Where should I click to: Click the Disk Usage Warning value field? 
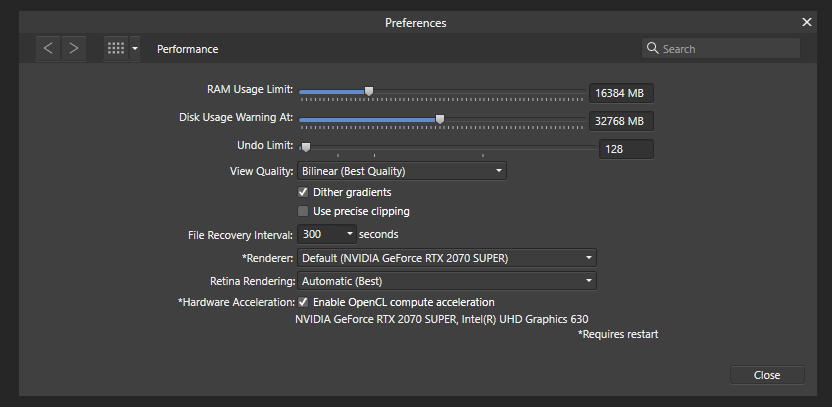point(621,121)
